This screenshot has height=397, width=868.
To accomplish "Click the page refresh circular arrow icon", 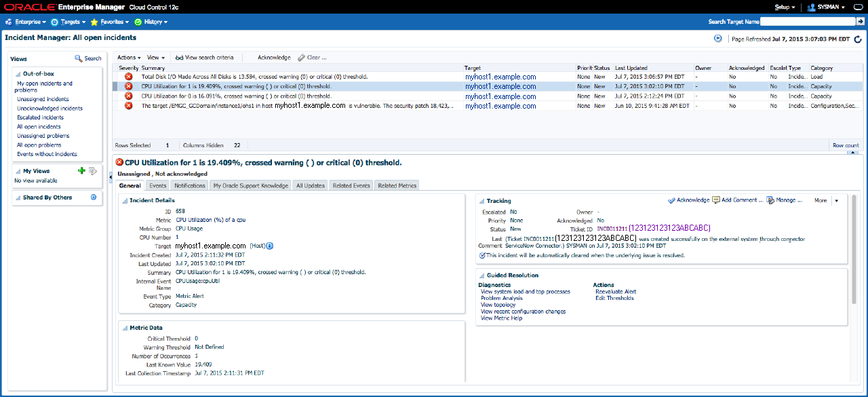I will click(x=858, y=39).
